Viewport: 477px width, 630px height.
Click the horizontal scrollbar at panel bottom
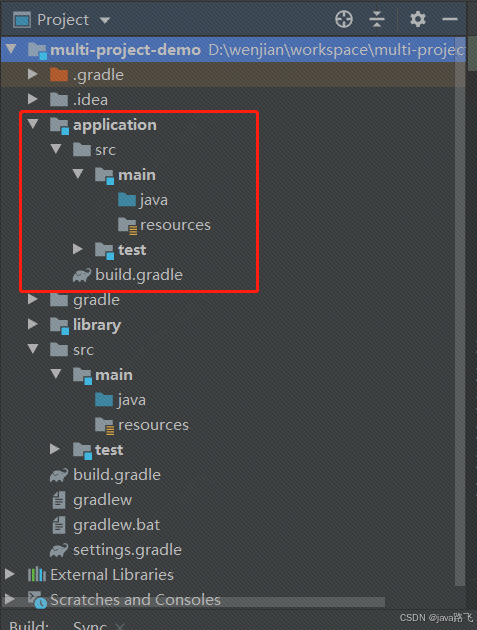tap(194, 602)
